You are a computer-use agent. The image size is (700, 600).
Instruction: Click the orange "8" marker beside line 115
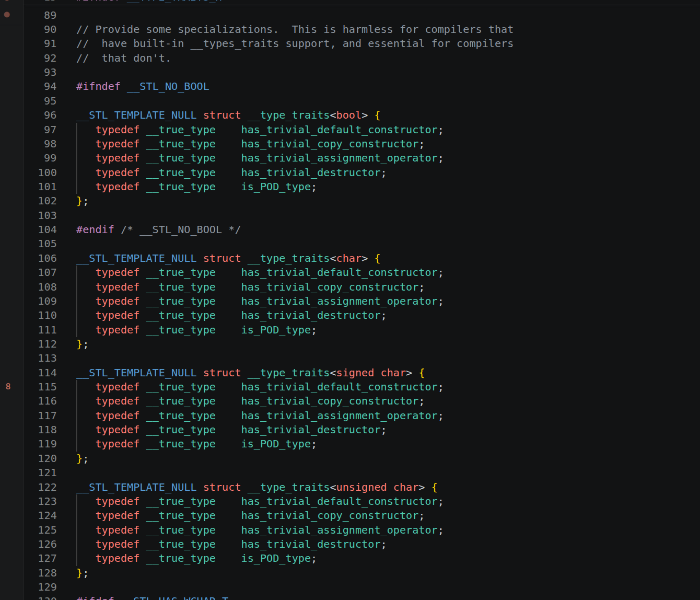pos(8,387)
